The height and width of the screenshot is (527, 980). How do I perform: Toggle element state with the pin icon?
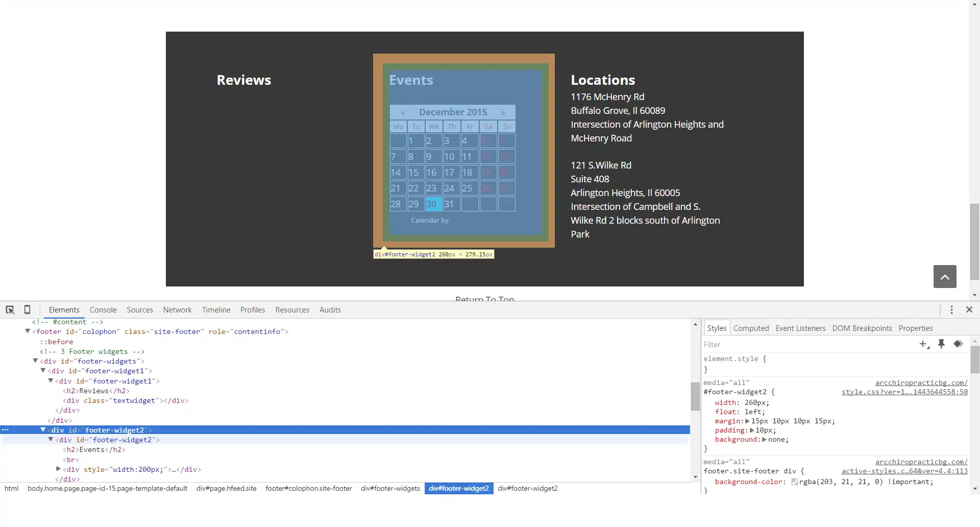click(x=941, y=344)
